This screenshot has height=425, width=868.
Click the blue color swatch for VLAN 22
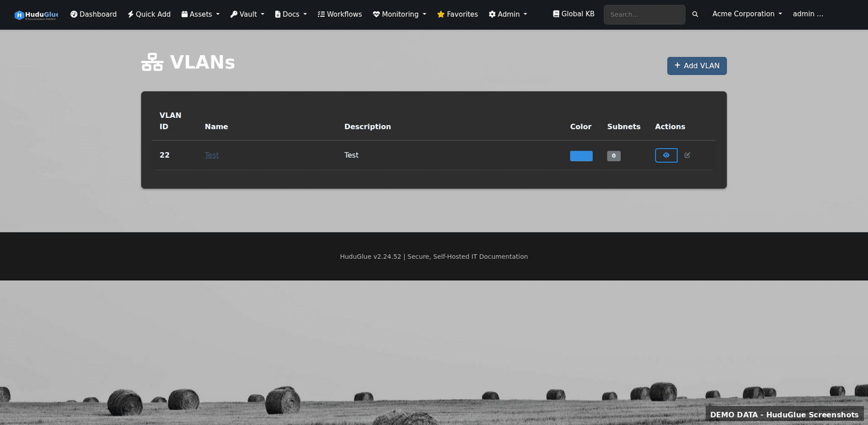(581, 156)
